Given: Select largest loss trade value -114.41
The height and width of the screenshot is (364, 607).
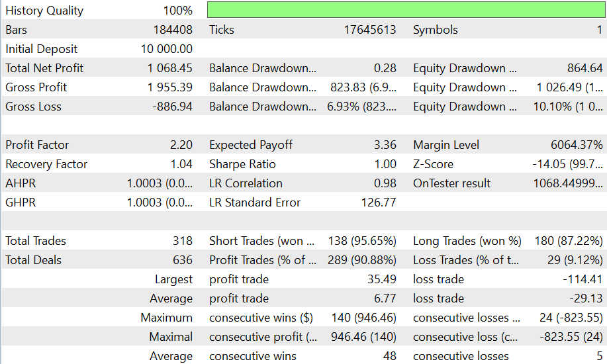Looking at the screenshot, I should point(583,279).
